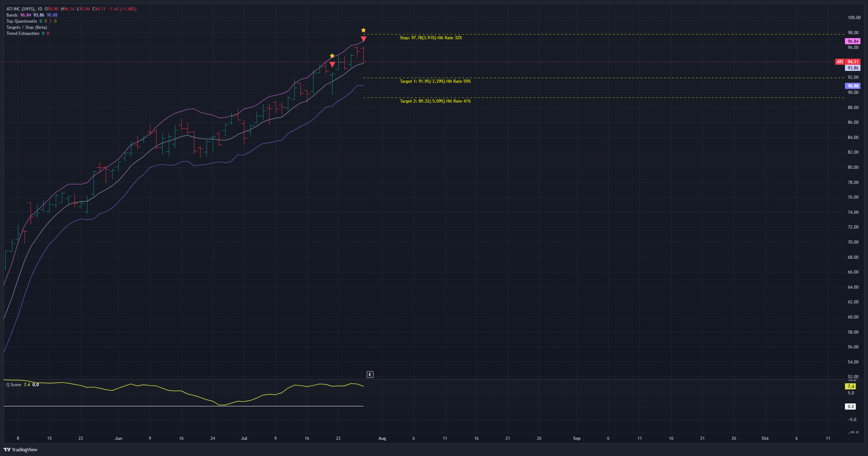Viewport: 868px width, 456px height.
Task: Click the Target 1 91.95 label
Action: pyautogui.click(x=435, y=81)
